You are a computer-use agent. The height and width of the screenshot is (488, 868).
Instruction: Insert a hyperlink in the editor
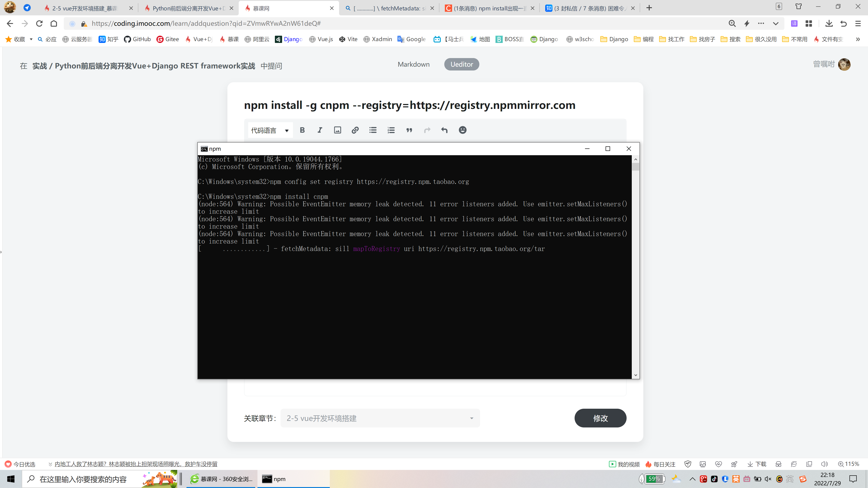click(x=355, y=130)
